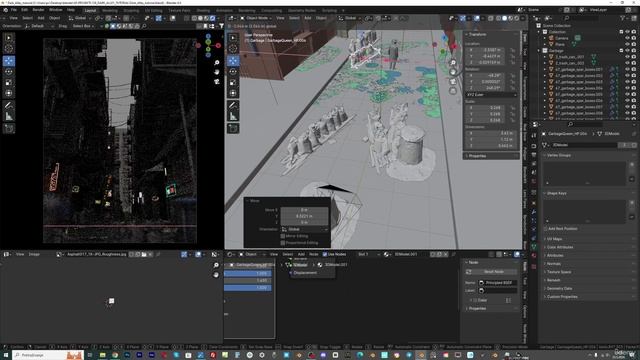This screenshot has width=640, height=360.
Task: Click the pan hand icon in left viewport
Action: [x=217, y=72]
